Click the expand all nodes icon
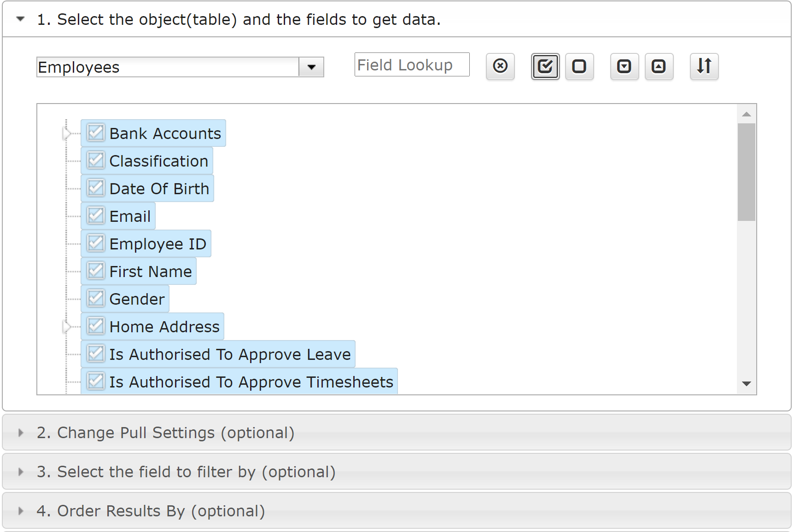 [625, 66]
